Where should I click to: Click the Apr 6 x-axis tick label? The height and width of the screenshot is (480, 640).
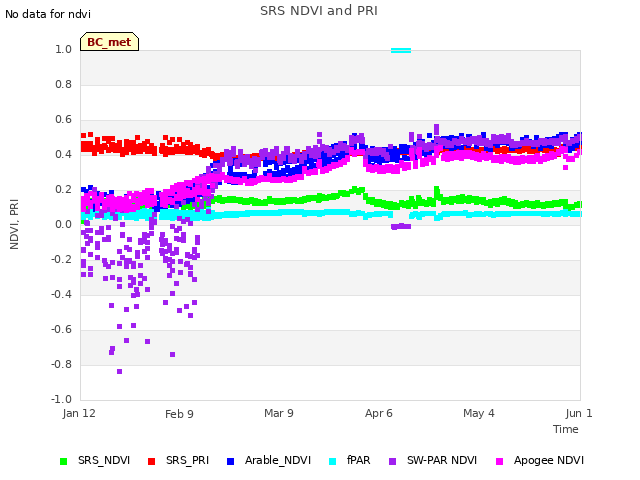click(379, 413)
